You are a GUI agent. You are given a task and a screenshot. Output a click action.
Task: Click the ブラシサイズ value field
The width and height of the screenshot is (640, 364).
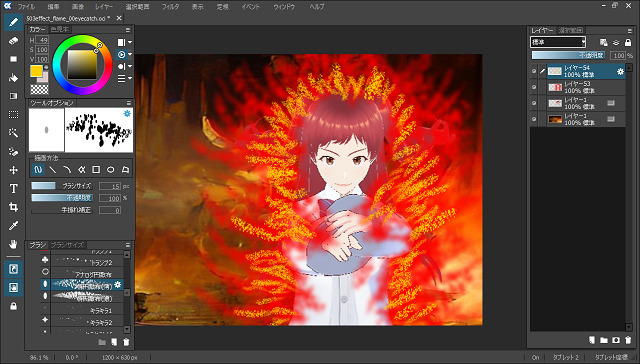click(x=110, y=186)
